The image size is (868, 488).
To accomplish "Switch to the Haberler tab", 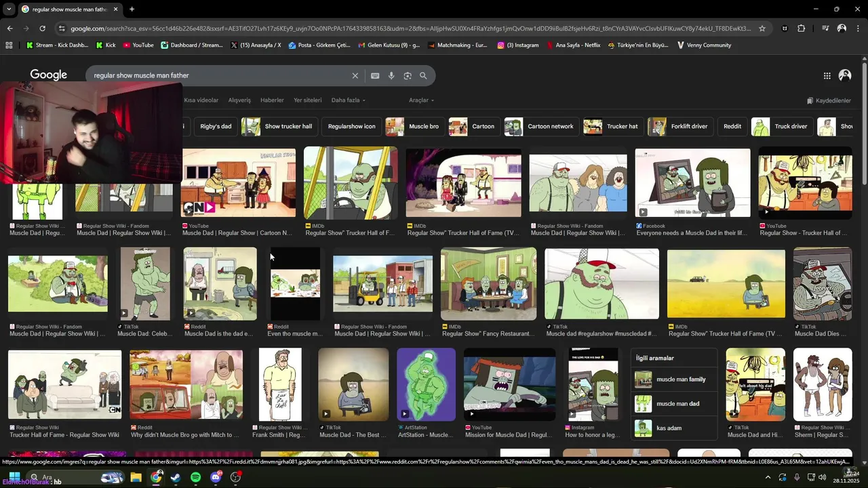I will 272,100.
